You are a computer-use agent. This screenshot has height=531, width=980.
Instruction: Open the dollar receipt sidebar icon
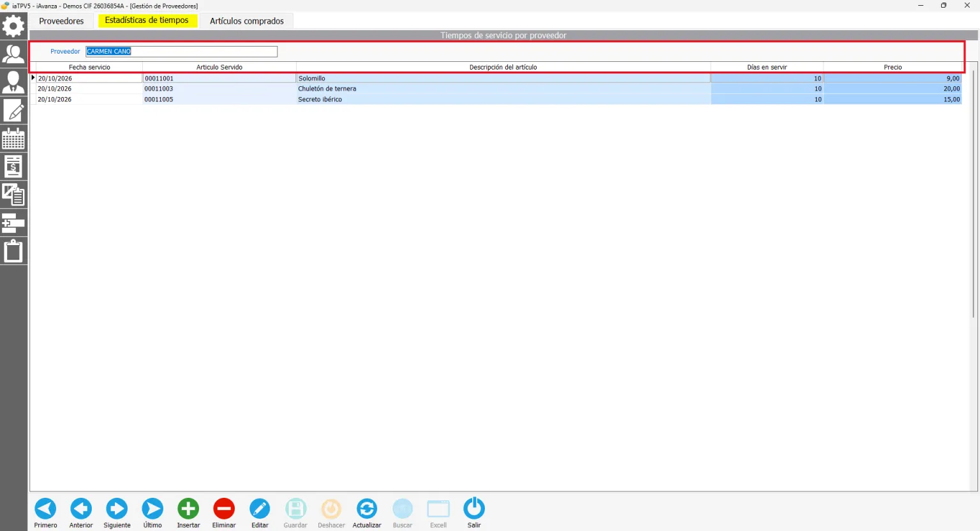click(13, 167)
